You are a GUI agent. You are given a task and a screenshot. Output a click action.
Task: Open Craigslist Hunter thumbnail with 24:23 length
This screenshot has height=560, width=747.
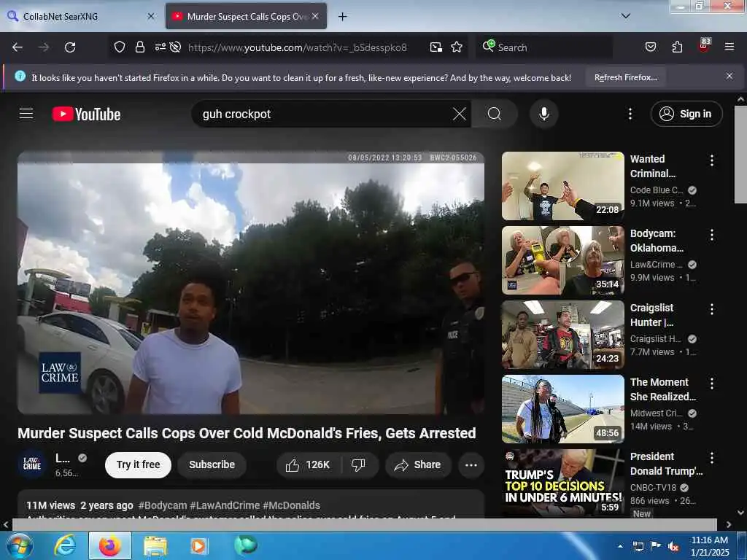coord(562,335)
